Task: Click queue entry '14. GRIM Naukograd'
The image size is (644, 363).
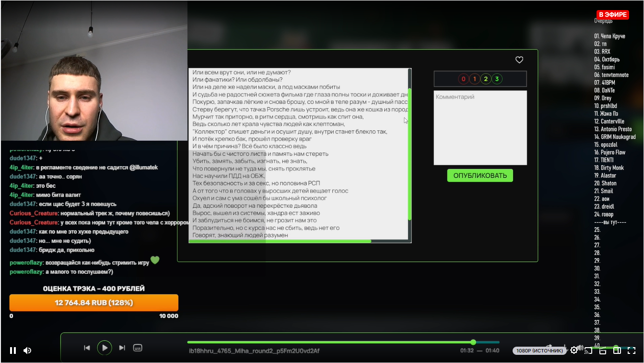Action: coord(615,137)
